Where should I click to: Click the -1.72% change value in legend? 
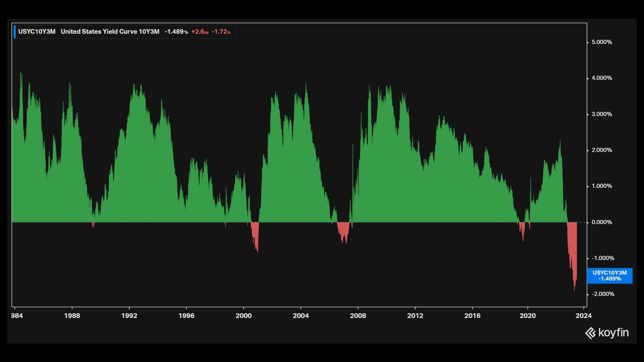pyautogui.click(x=221, y=32)
